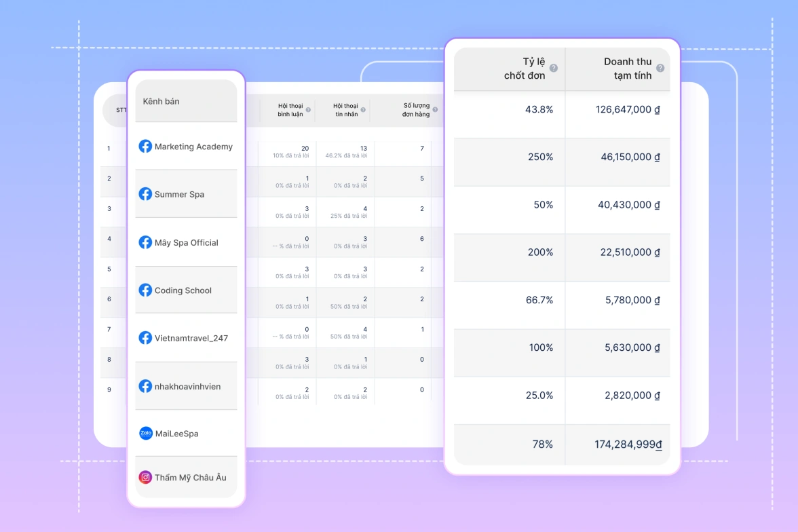Click the 126,647,000 đ revenue cell
The image size is (798, 532).
(627, 109)
